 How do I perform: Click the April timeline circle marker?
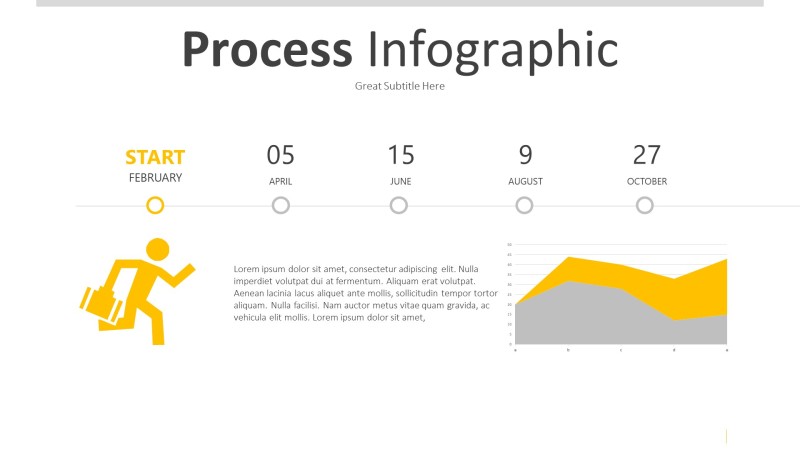click(281, 205)
